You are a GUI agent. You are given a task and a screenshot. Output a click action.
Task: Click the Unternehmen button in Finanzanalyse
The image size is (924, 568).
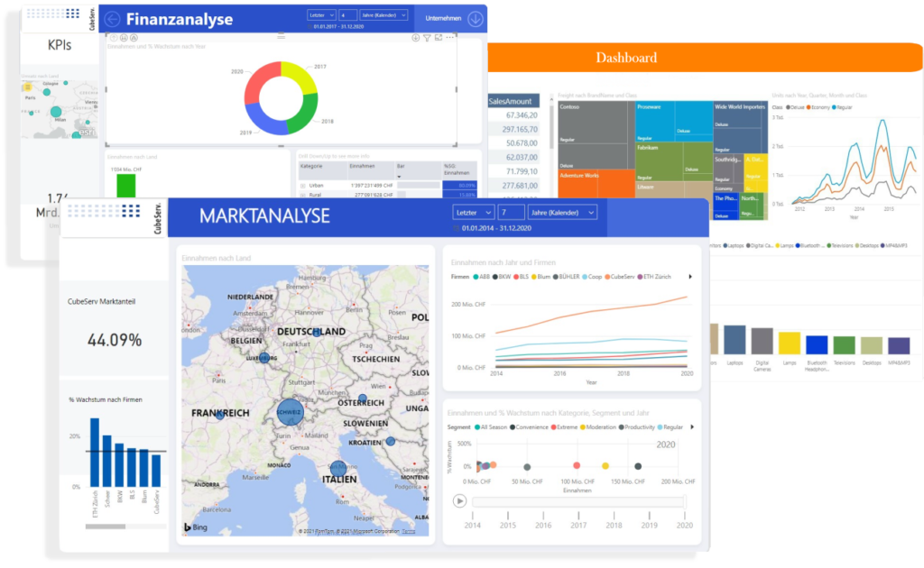coord(451,19)
